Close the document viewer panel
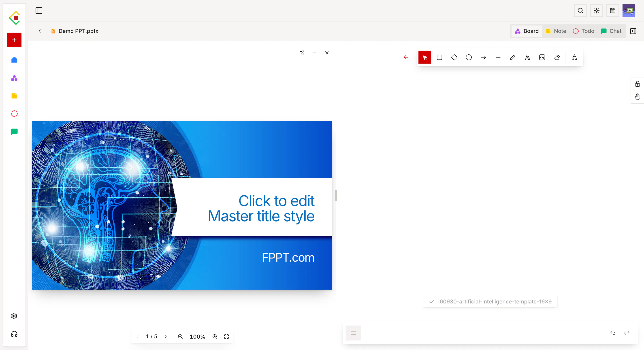 pyautogui.click(x=327, y=53)
